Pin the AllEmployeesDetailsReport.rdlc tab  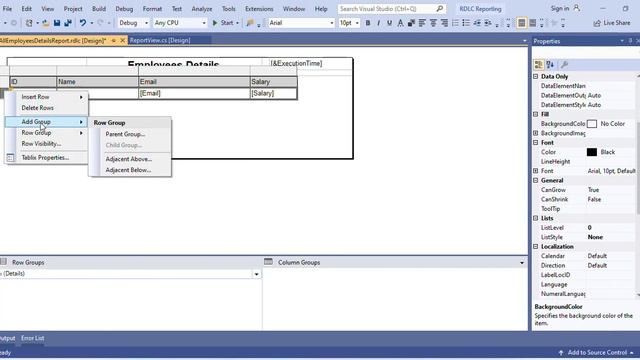click(114, 40)
